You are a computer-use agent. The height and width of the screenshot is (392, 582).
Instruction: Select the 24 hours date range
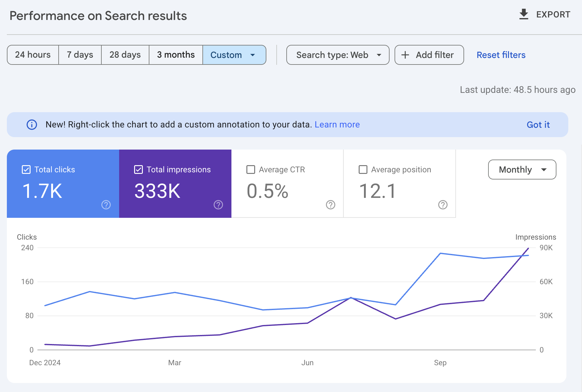click(33, 55)
